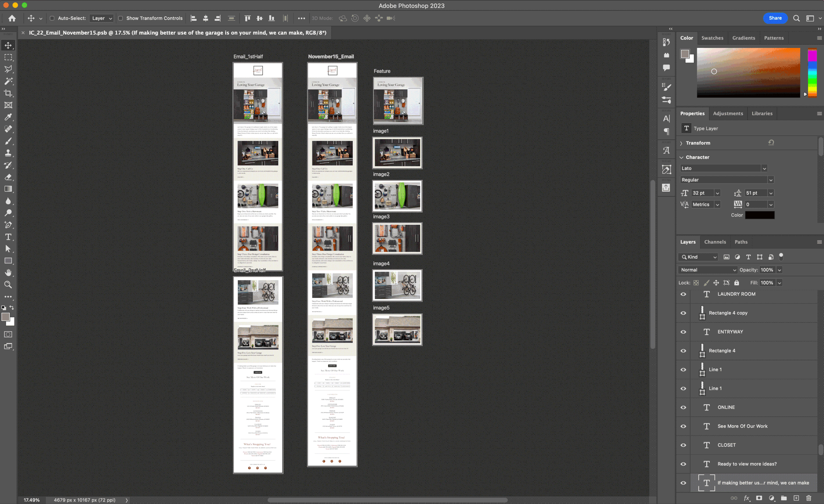Screen dimensions: 824x504
Task: Create a new group folder icon
Action: tap(783, 498)
